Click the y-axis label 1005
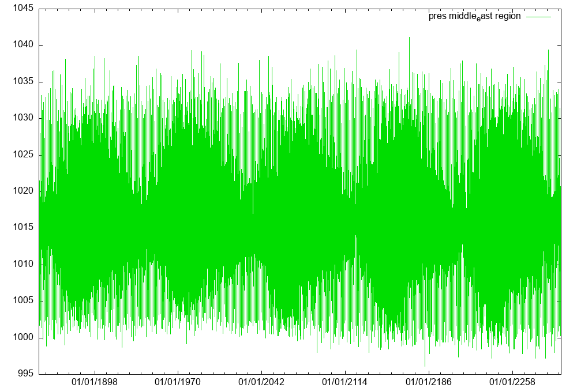The image size is (577, 392). pos(23,300)
